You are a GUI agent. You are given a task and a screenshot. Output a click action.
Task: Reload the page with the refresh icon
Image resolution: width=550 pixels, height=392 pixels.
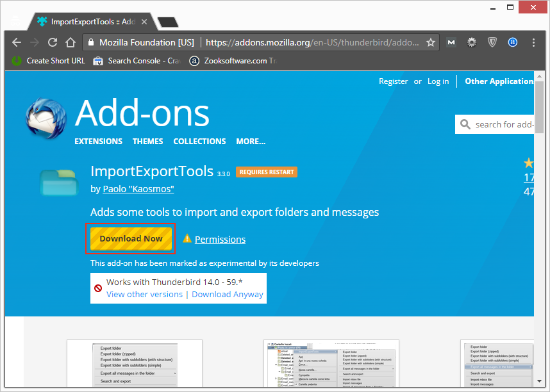coord(53,42)
